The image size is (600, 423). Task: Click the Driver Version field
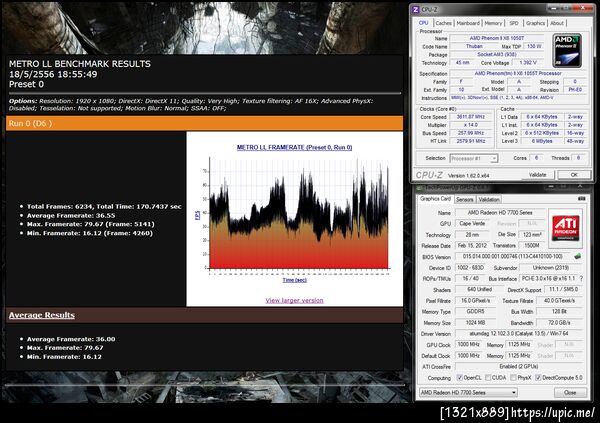[518, 334]
